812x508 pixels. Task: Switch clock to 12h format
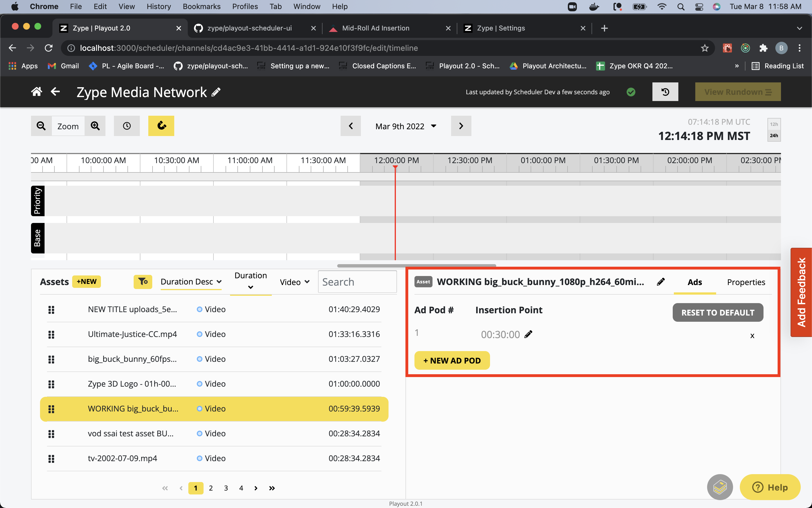[774, 124]
